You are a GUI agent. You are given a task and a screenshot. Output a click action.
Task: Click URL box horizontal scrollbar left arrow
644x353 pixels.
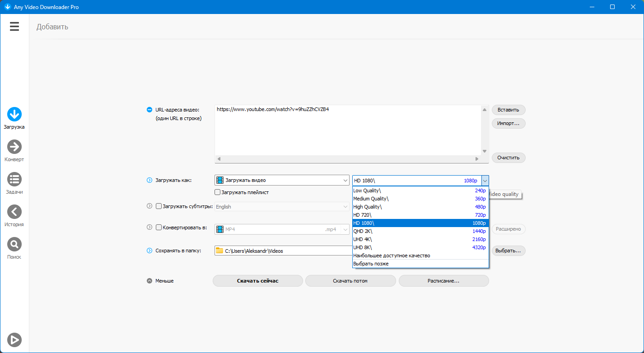tap(219, 159)
